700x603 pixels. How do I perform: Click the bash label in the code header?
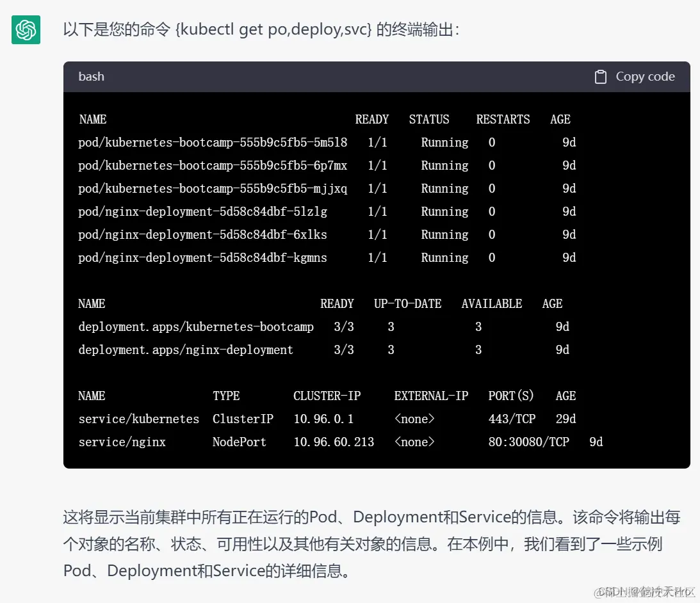point(90,76)
